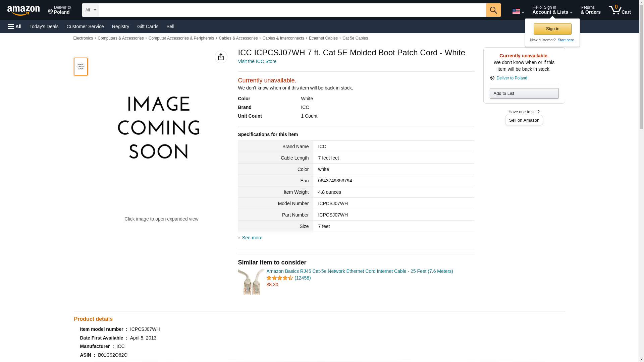Click the Amazon logo
The image size is (644, 362).
coord(23,10)
